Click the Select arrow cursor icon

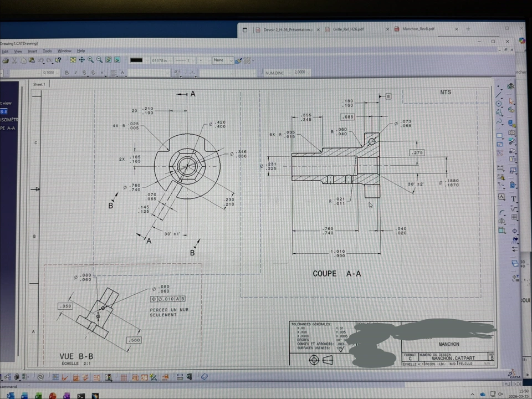pos(511,101)
